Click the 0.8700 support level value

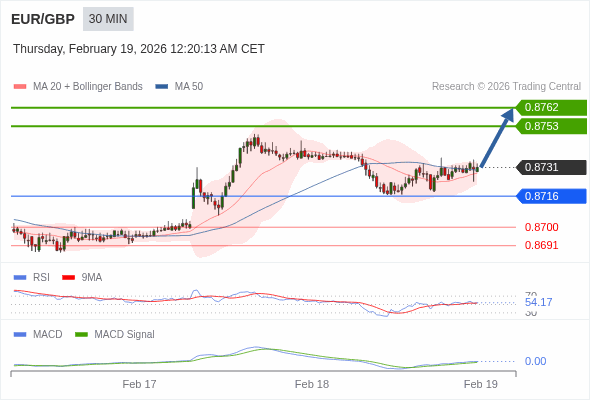coord(541,227)
